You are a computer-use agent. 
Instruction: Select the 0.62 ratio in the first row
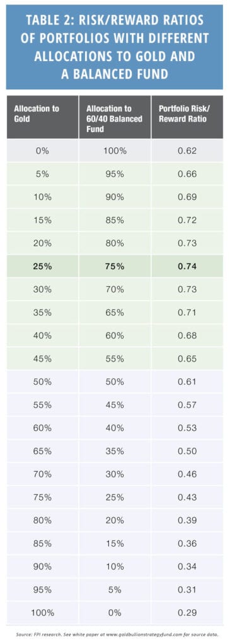[x=187, y=150]
